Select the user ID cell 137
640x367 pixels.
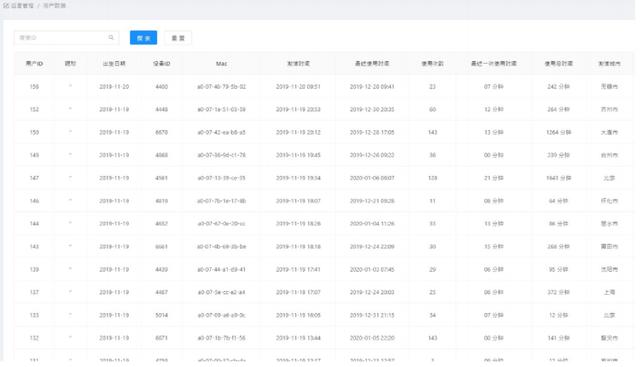pyautogui.click(x=34, y=292)
